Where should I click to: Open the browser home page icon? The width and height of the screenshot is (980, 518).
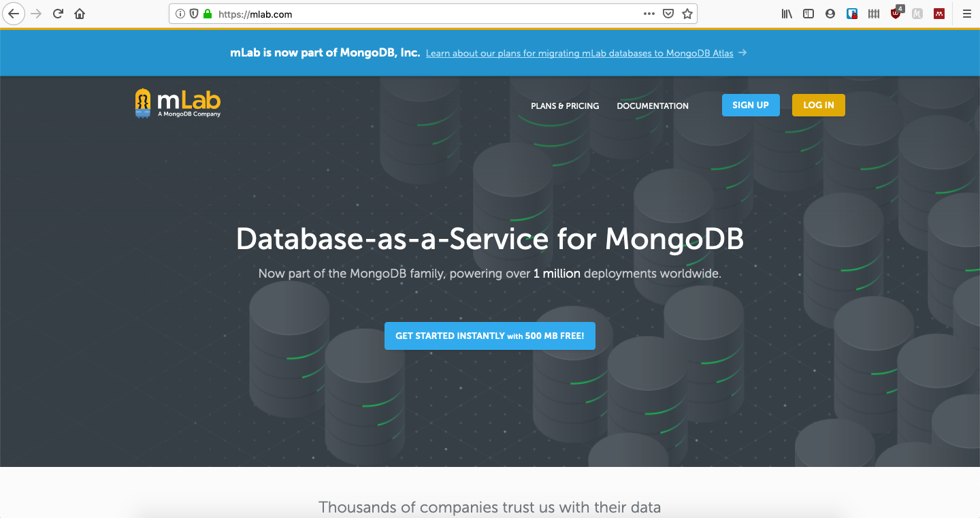pos(80,14)
